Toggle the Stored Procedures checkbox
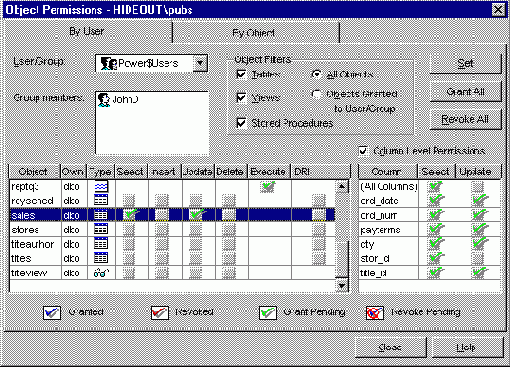The height and width of the screenshot is (367, 510). [x=241, y=123]
